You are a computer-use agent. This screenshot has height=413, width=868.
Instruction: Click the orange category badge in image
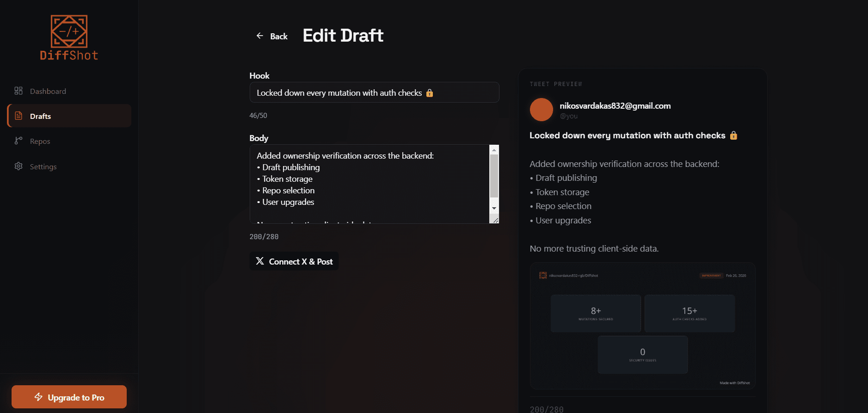tap(712, 276)
